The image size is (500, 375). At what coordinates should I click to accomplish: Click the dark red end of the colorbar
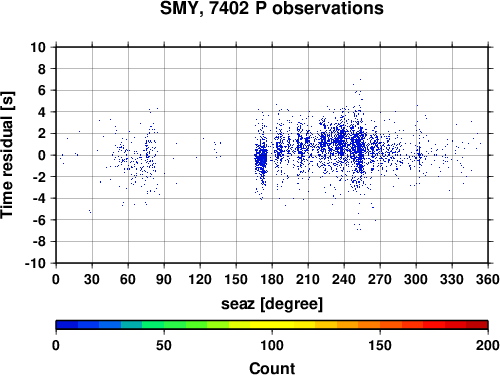pyautogui.click(x=477, y=325)
